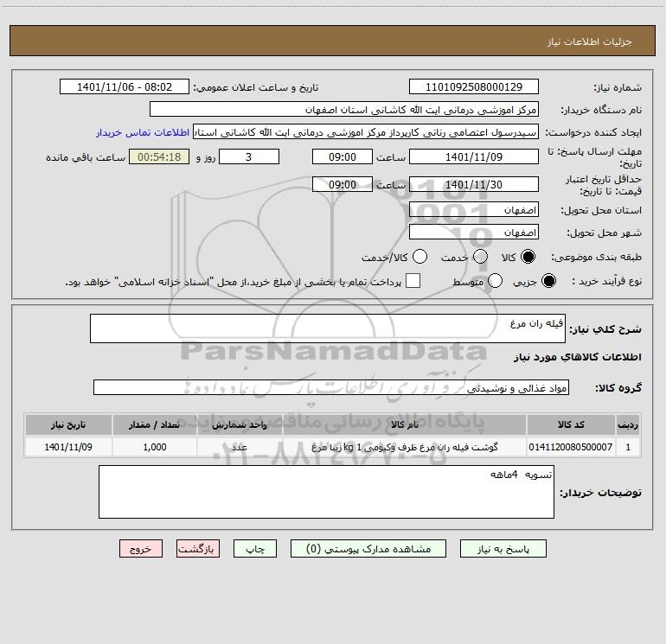Screen dimensions: 666x644
Task: Click the کد کالا column header
Action: point(571,424)
